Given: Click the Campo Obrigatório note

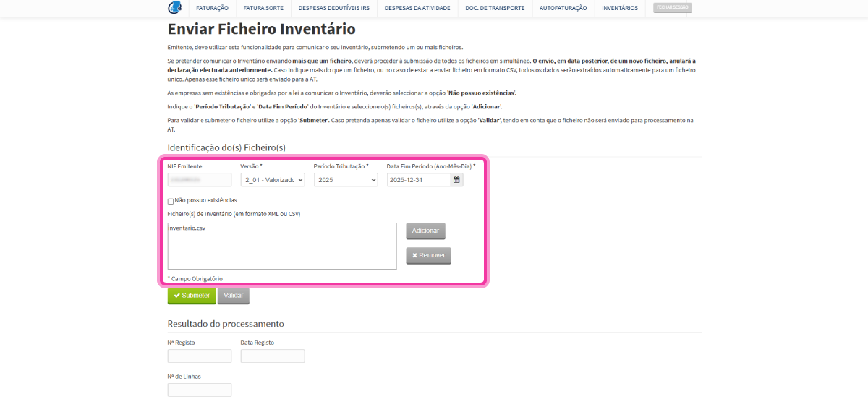Looking at the screenshot, I should (x=195, y=278).
